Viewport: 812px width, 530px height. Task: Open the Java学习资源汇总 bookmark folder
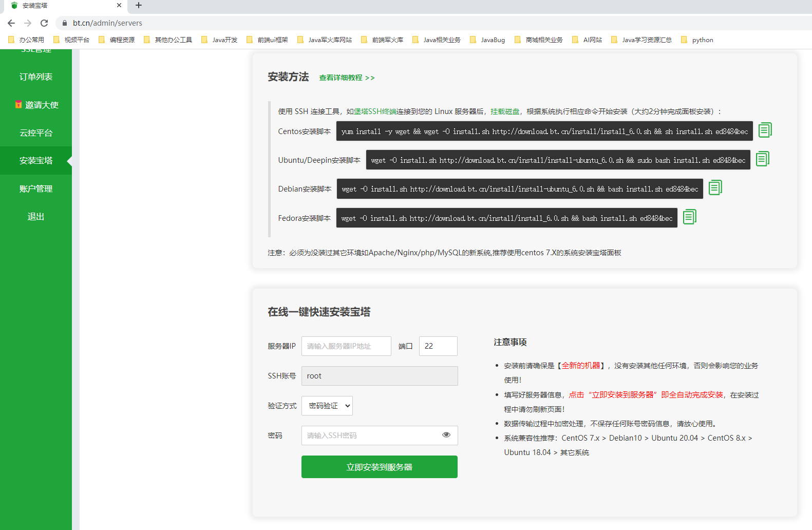click(x=641, y=40)
